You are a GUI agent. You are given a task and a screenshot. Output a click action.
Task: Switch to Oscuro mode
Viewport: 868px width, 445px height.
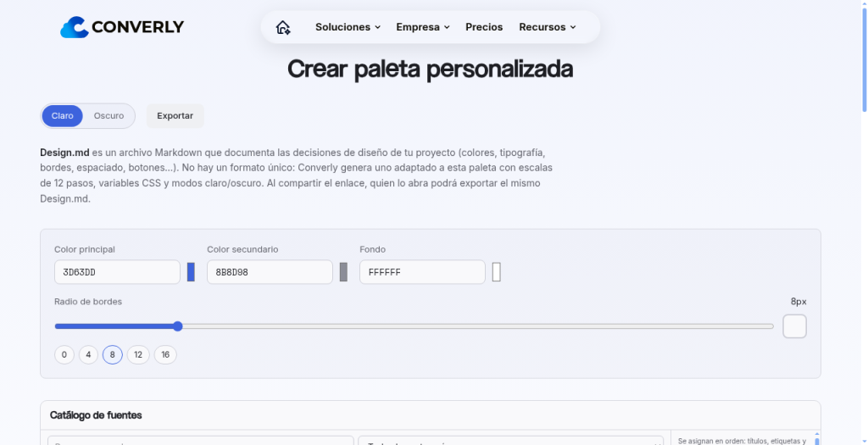(108, 116)
